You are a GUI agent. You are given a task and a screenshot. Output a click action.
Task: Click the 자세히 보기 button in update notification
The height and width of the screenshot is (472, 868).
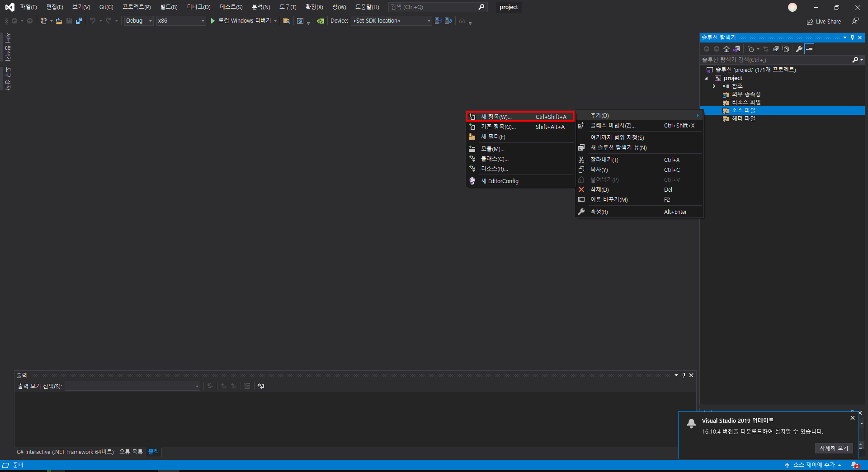[834, 448]
